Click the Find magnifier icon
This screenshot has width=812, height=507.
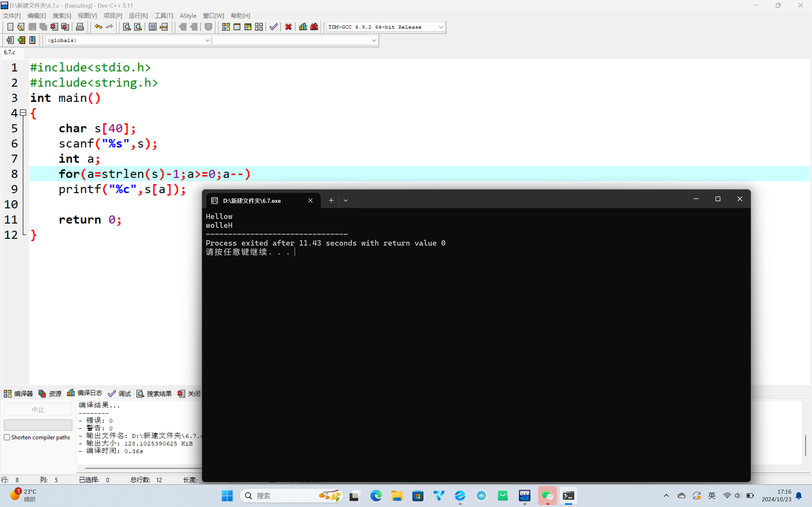pos(127,27)
